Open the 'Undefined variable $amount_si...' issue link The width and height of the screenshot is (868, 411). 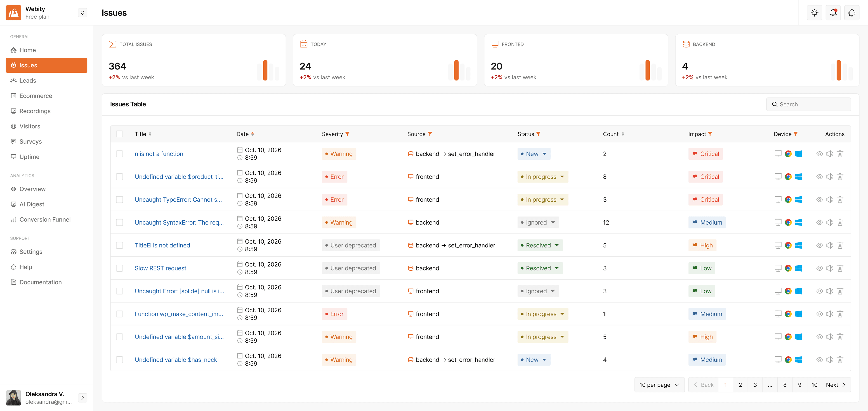[179, 337]
